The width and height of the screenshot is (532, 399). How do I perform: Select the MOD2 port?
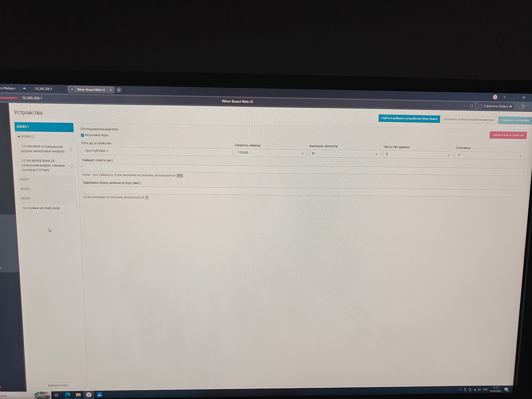48,189
